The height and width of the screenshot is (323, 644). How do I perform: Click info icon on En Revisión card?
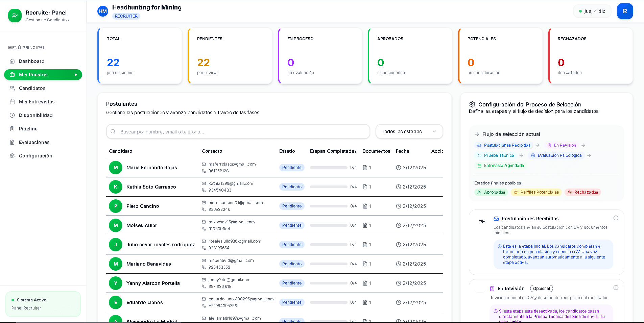616,288
